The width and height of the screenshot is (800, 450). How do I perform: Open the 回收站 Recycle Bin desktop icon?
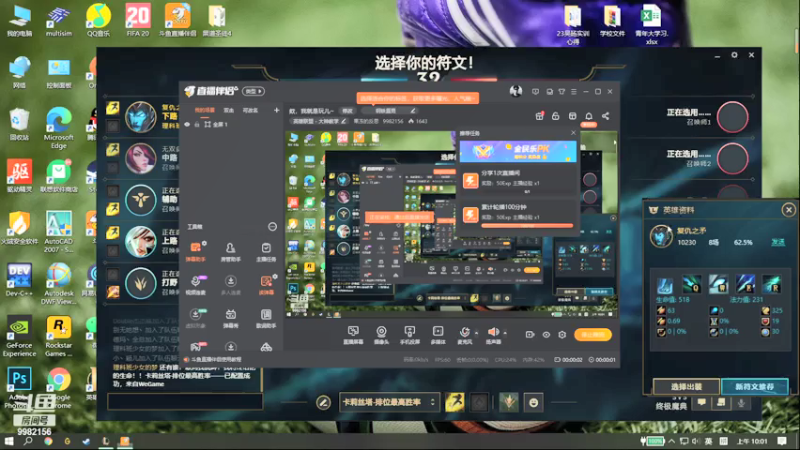pos(19,124)
